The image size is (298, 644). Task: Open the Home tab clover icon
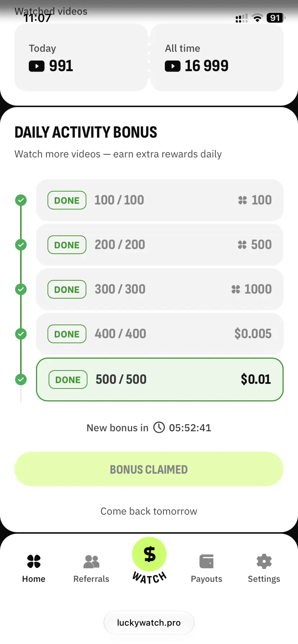(34, 561)
